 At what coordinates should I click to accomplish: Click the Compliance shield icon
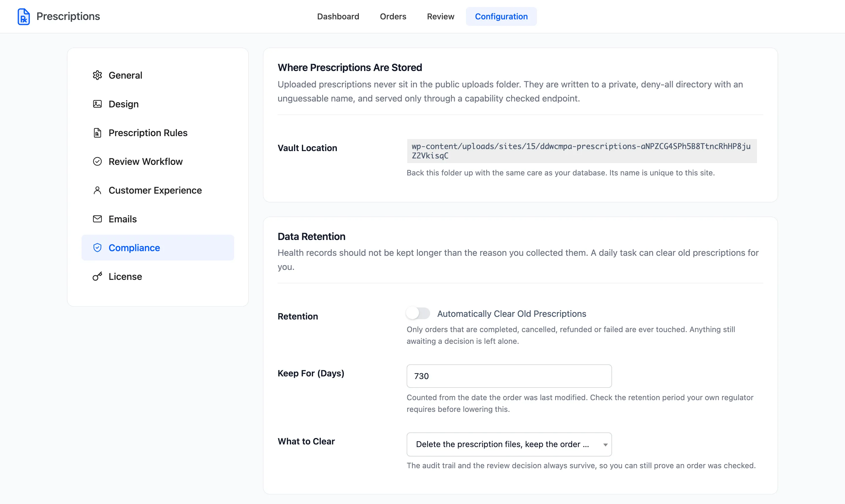97,248
